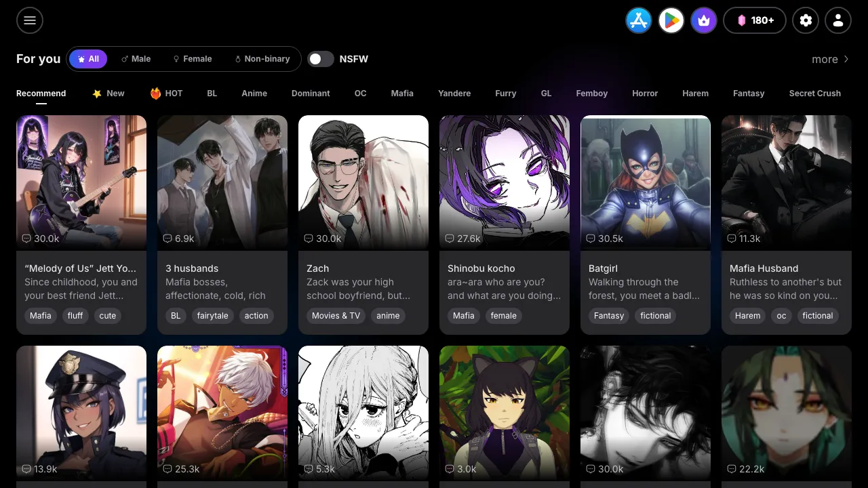Switch to the Femboy category tab

click(x=591, y=94)
